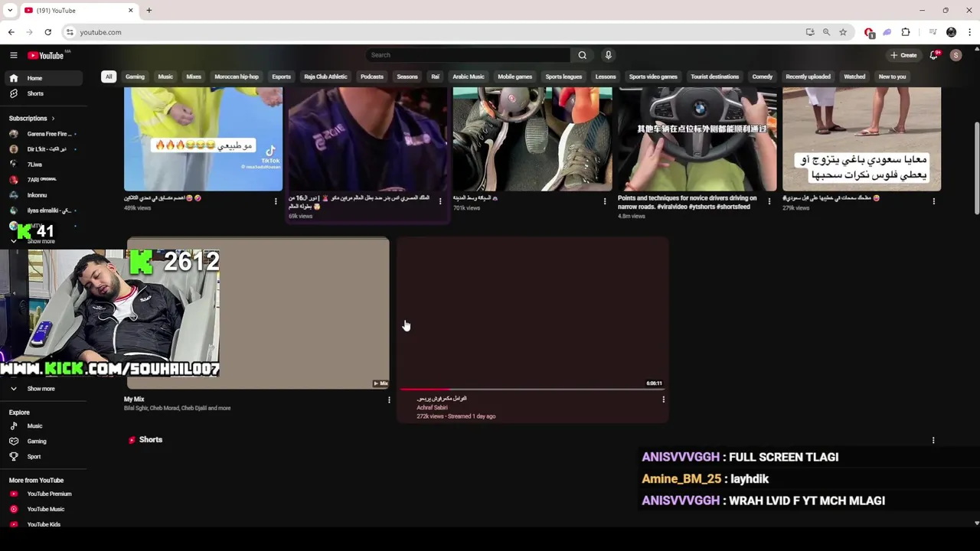This screenshot has width=980, height=551.
Task: Expand the Subscriptions section arrow
Action: 53,119
